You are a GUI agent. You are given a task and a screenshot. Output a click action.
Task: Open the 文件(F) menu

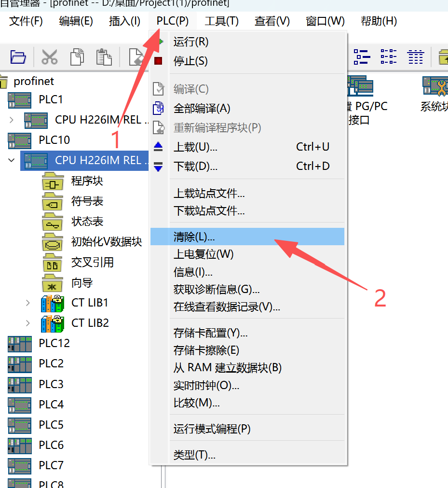pyautogui.click(x=26, y=21)
